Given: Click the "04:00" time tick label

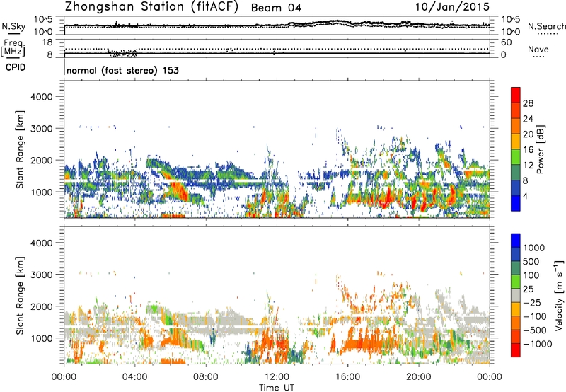Looking at the screenshot, I should pyautogui.click(x=134, y=377).
